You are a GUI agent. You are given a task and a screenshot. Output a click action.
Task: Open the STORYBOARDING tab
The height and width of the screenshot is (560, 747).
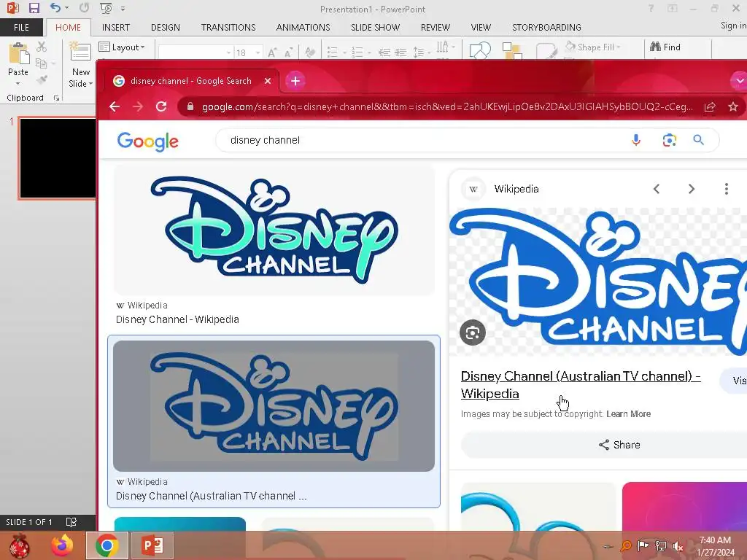click(x=546, y=27)
